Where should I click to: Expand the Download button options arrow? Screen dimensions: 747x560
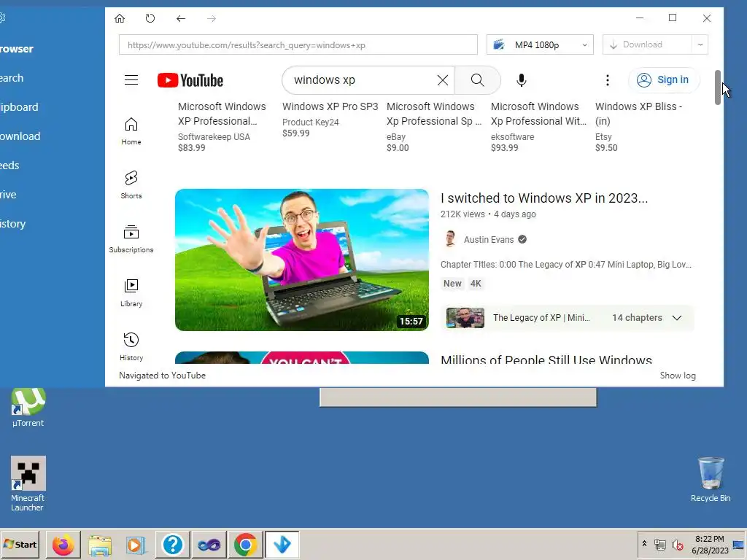[x=700, y=44]
